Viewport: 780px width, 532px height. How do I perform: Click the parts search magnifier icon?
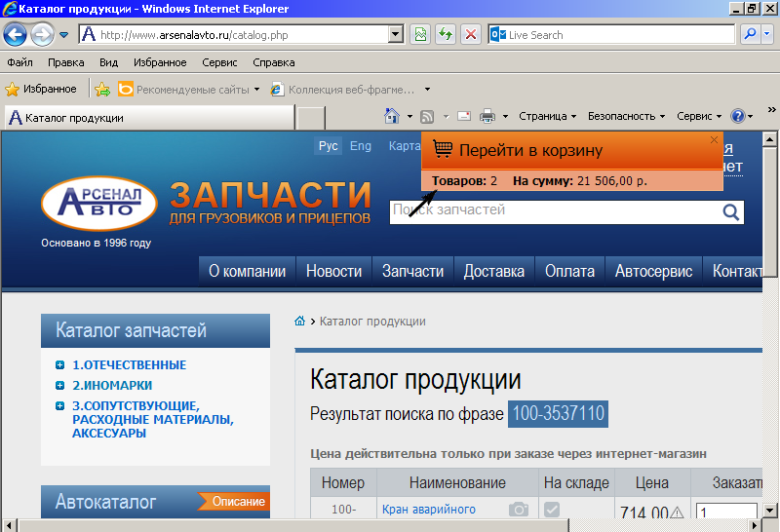pyautogui.click(x=730, y=212)
